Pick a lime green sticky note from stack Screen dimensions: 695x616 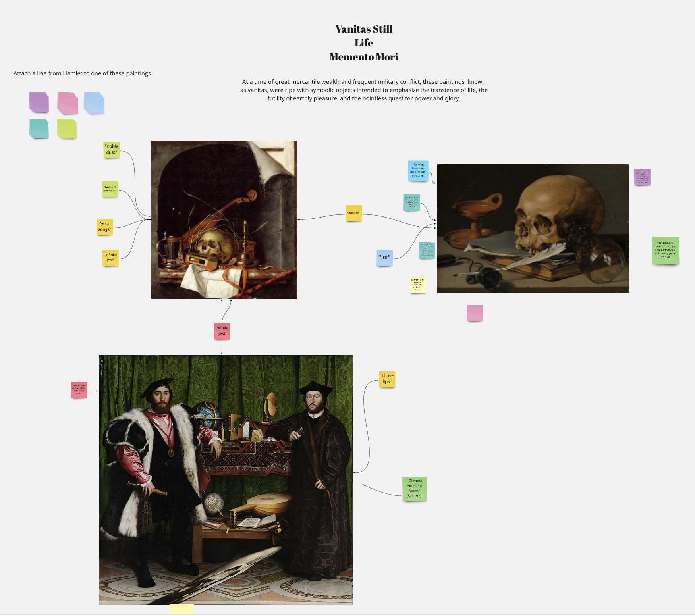[67, 129]
